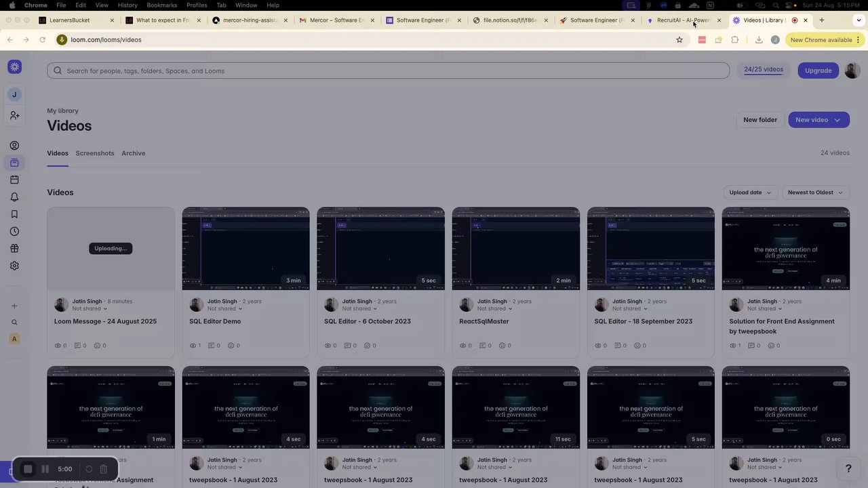
Task: Stop the recording with square button
Action: pyautogui.click(x=28, y=469)
